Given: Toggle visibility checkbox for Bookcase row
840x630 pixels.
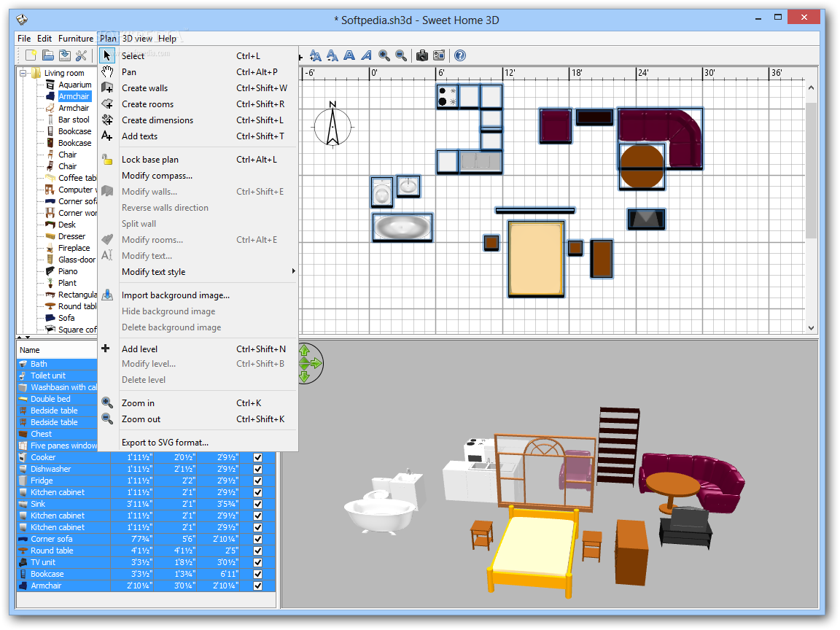Looking at the screenshot, I should (257, 575).
